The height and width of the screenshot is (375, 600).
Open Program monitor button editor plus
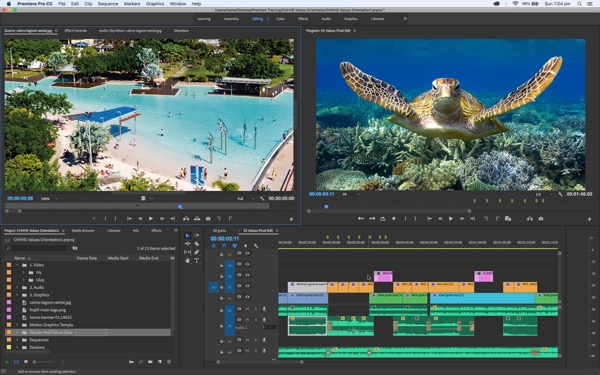[589, 219]
